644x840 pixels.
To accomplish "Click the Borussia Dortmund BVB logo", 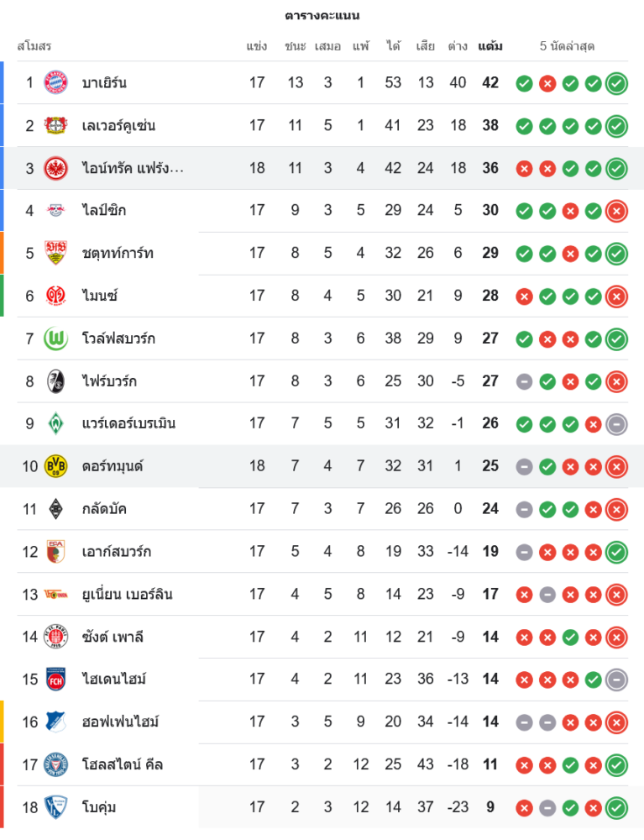I will 55,466.
